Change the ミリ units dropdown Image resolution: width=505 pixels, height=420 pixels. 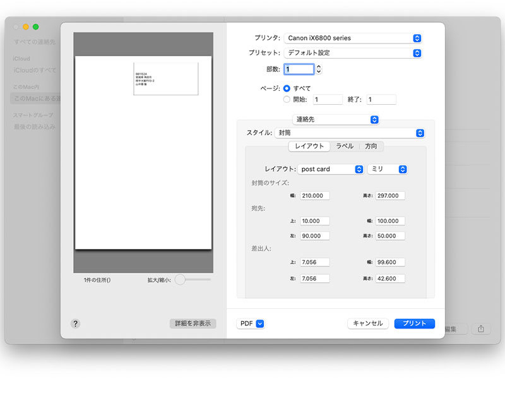(x=387, y=169)
